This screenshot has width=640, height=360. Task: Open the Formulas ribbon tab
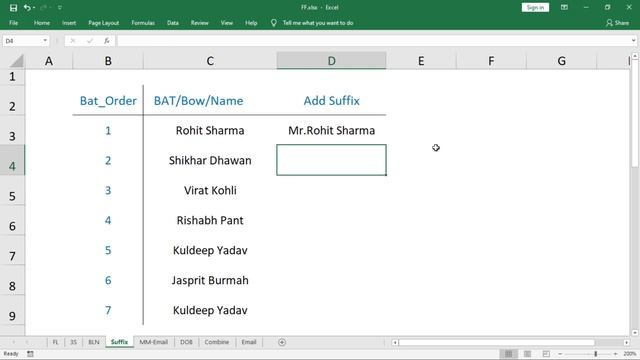click(x=143, y=23)
